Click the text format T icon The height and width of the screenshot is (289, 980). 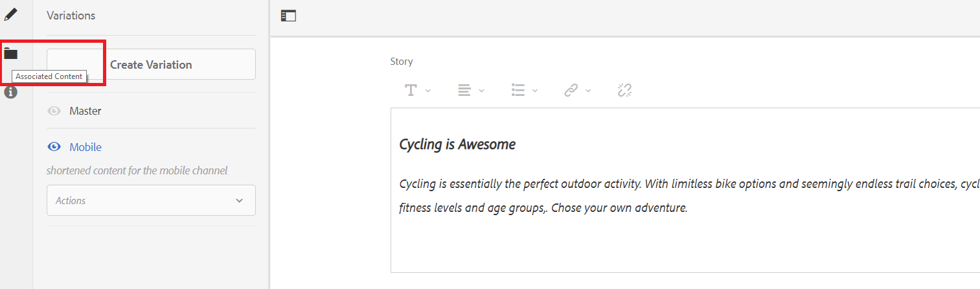pos(411,90)
